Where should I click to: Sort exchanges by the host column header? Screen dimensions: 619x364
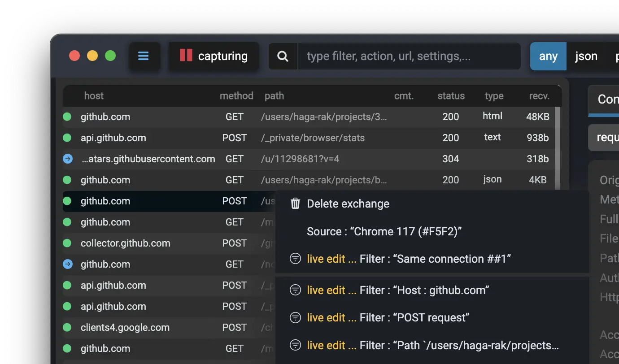pos(94,96)
